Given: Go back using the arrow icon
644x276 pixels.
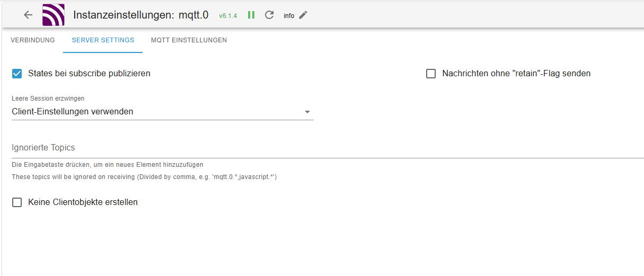Looking at the screenshot, I should pos(28,15).
